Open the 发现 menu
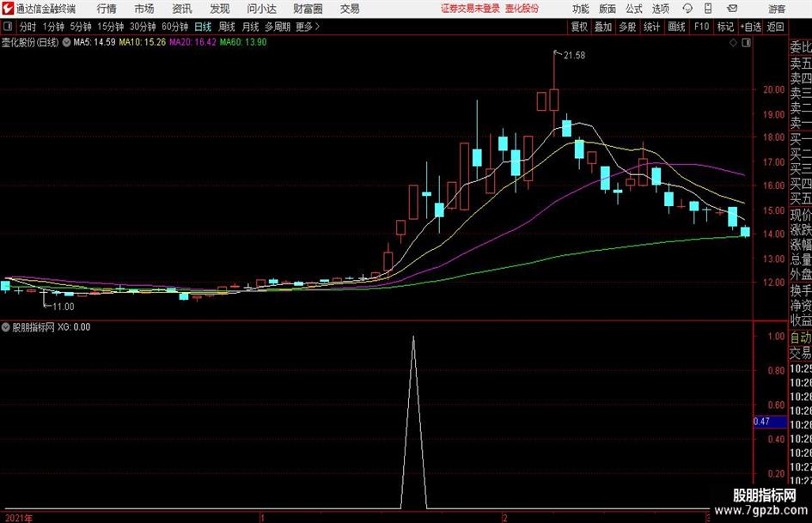The height and width of the screenshot is (523, 812). point(220,9)
